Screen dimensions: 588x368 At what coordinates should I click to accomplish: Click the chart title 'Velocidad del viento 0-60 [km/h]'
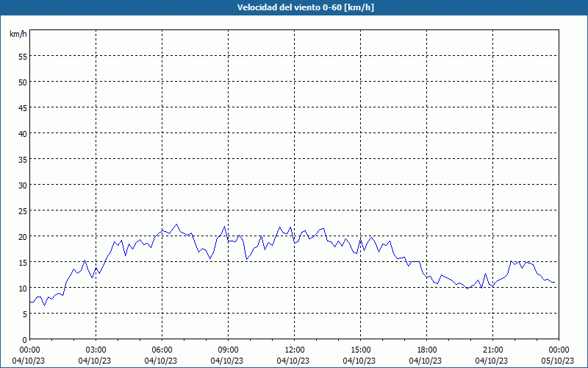pyautogui.click(x=306, y=7)
